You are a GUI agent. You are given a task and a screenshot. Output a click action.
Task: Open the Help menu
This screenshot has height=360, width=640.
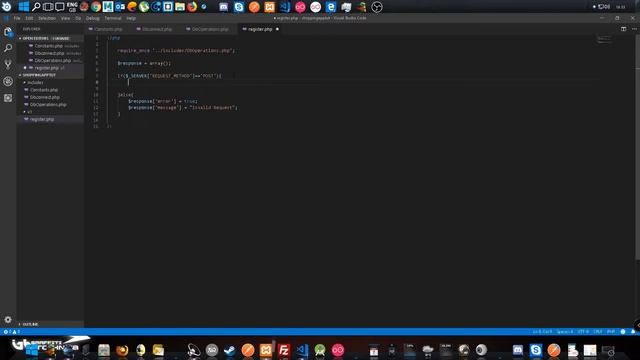pos(131,18)
